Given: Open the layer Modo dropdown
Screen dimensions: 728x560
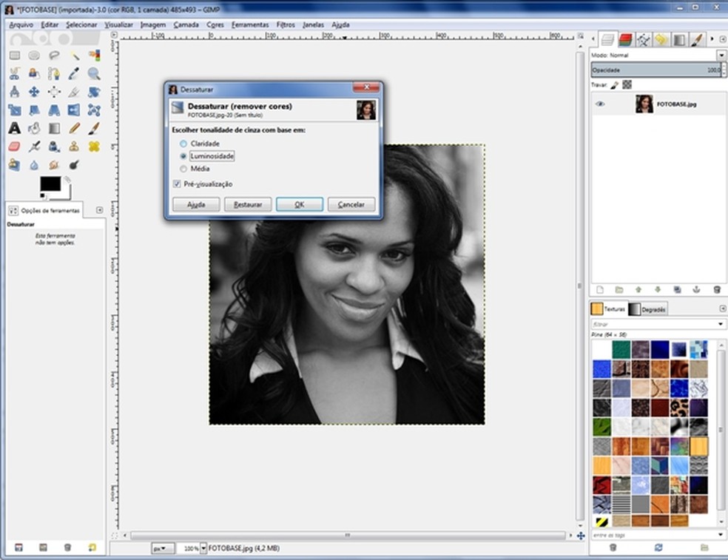Looking at the screenshot, I should (721, 55).
